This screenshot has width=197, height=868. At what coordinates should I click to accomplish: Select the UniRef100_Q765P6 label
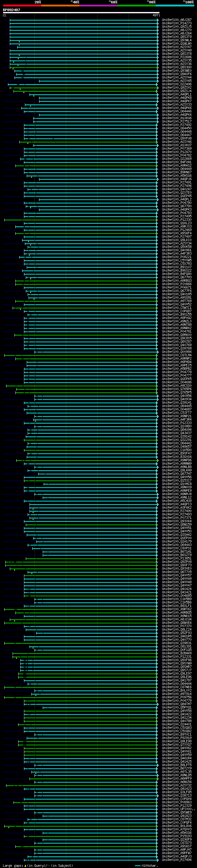pos(177,389)
